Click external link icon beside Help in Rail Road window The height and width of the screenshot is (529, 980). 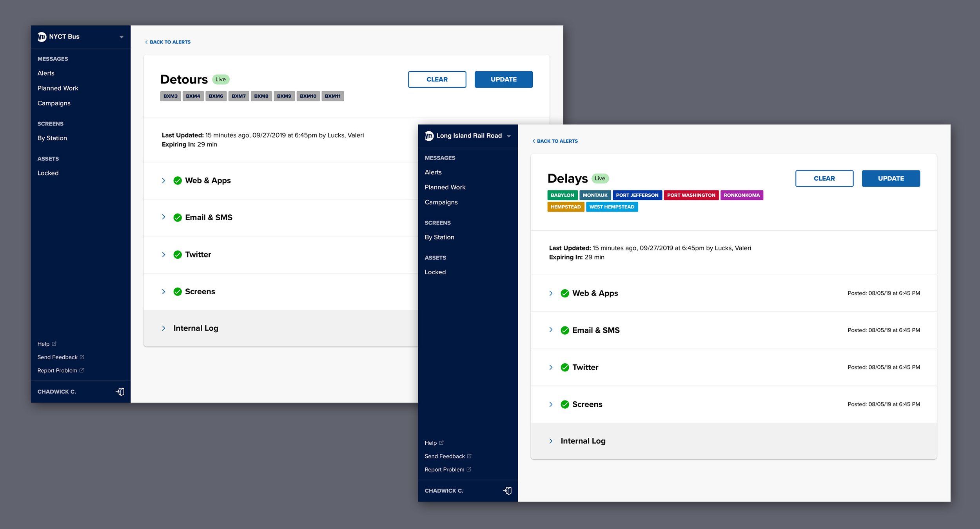tap(441, 443)
